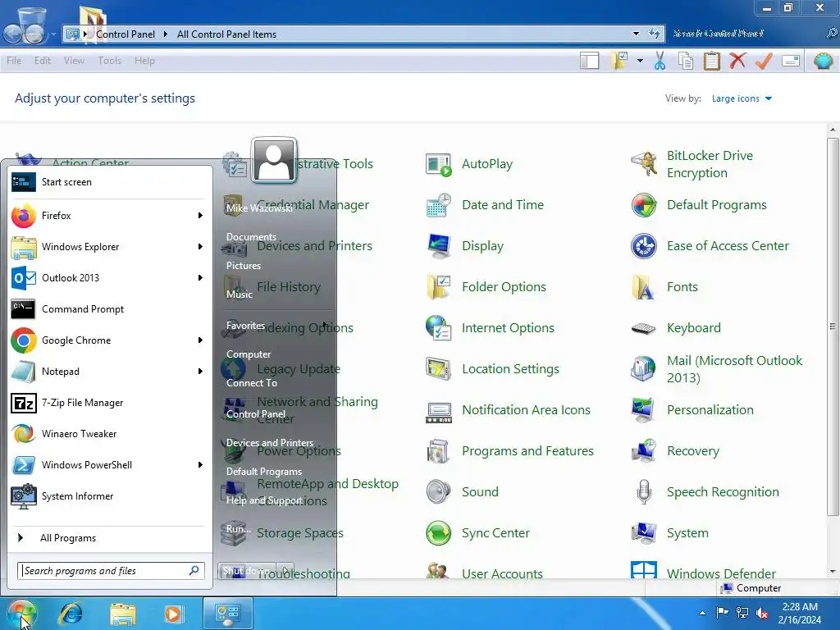The image size is (840, 630).
Task: Click the Paste clipboard toolbar icon
Action: 712,61
